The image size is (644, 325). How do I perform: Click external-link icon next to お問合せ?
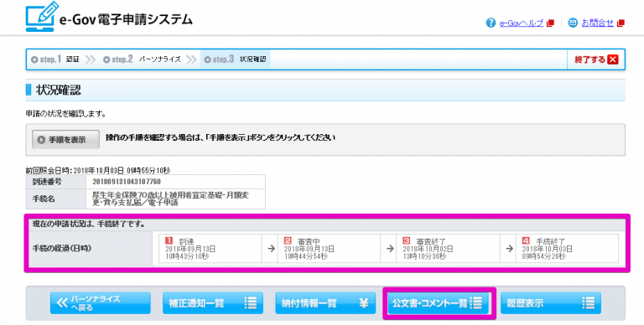[x=621, y=23]
